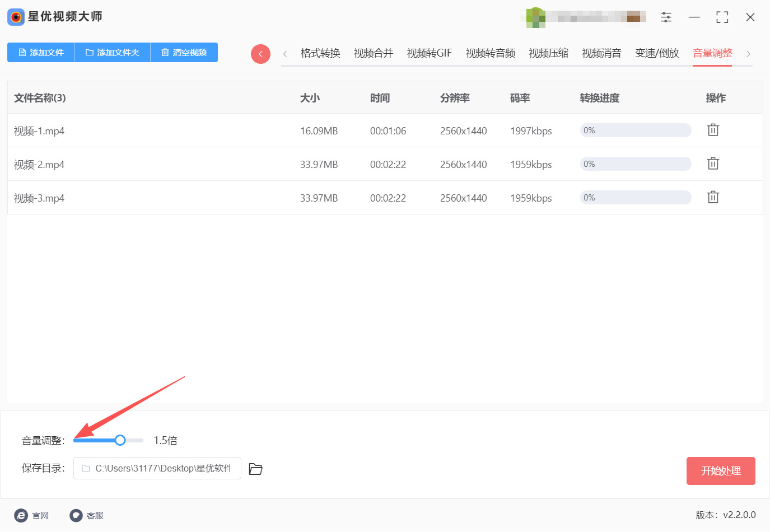This screenshot has width=770, height=532.
Task: Click the volume slider handle
Action: click(120, 440)
